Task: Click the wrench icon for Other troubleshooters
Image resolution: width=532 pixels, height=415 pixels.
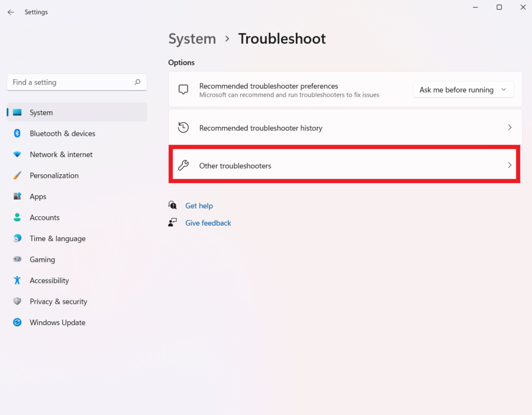Action: pyautogui.click(x=183, y=165)
